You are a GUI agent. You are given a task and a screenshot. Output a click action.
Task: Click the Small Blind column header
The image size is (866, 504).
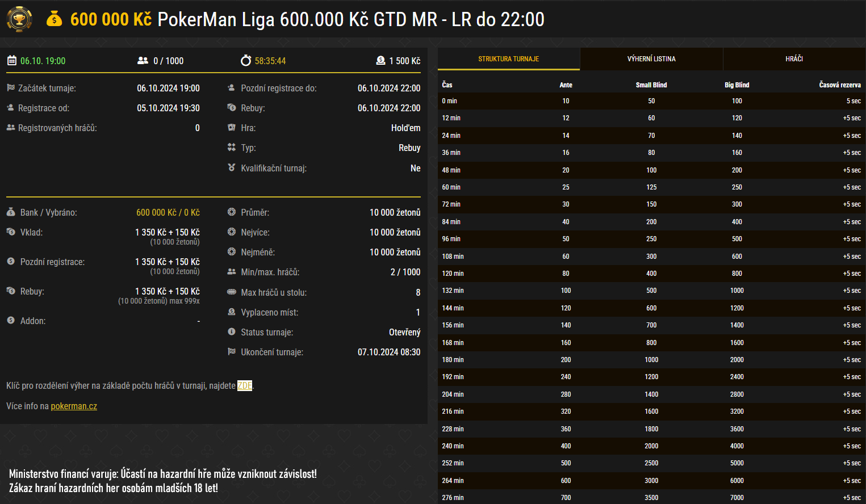651,85
